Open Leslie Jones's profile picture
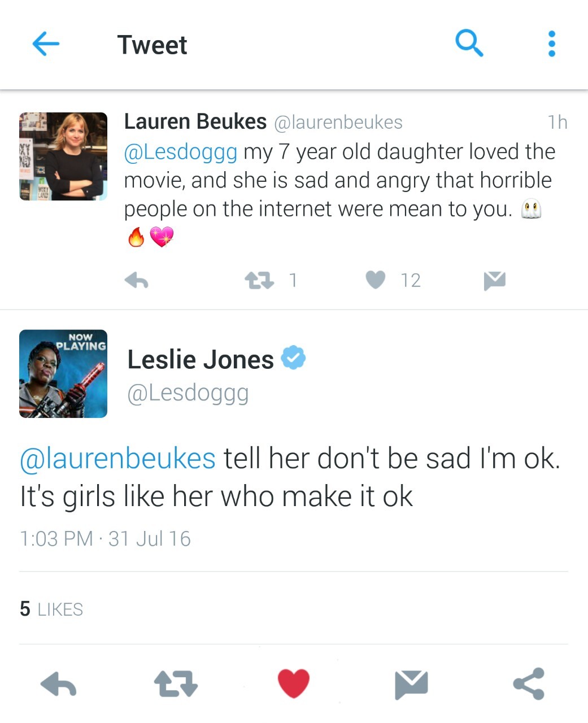 click(63, 374)
